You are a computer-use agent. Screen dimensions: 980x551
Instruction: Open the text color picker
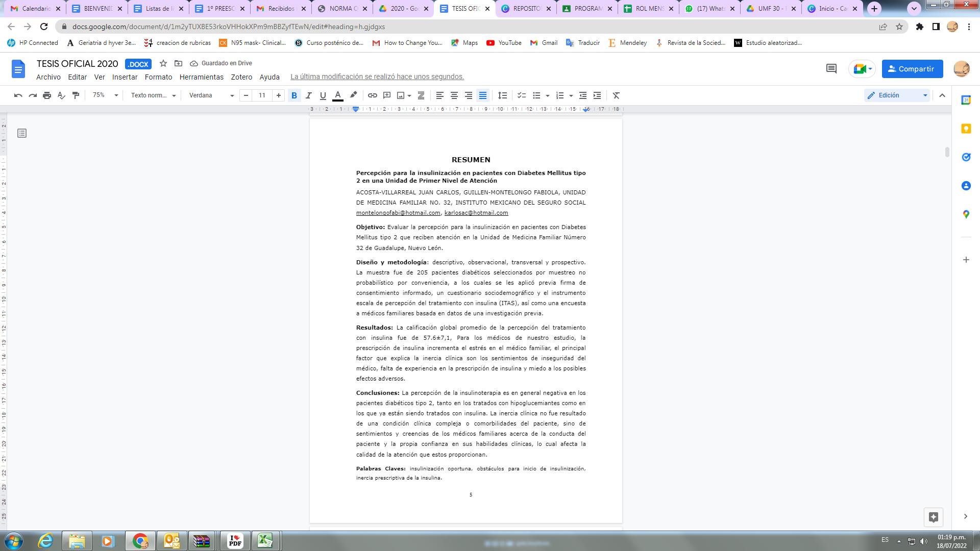(337, 95)
